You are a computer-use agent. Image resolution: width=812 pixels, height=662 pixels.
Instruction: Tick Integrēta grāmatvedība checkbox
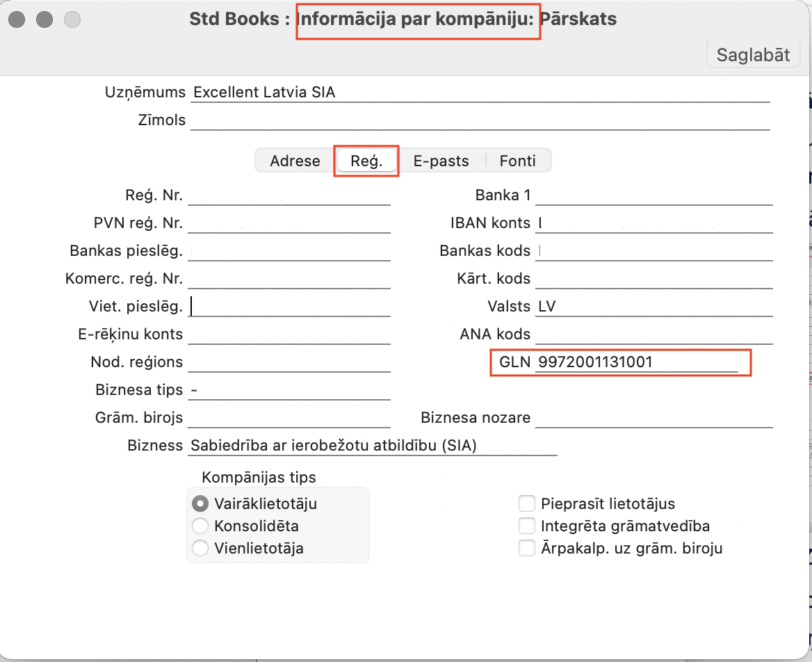pos(527,526)
